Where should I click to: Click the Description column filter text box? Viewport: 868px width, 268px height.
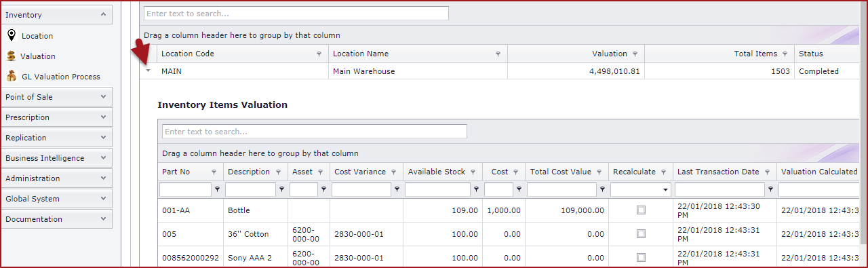(x=250, y=190)
